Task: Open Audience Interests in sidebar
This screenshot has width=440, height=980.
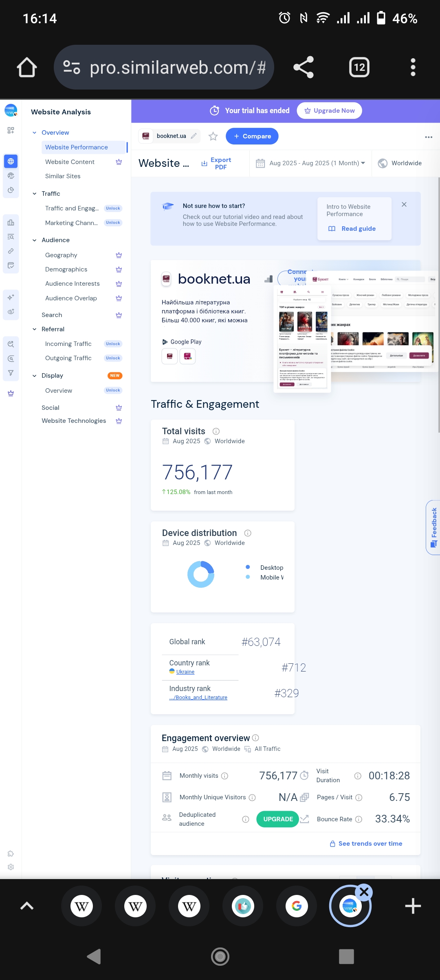Action: [x=72, y=284]
